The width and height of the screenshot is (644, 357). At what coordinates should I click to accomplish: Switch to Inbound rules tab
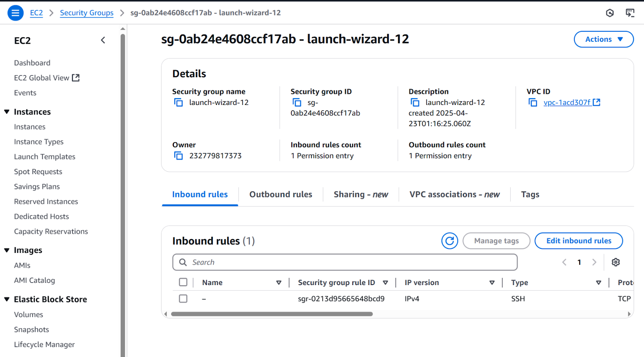tap(200, 195)
